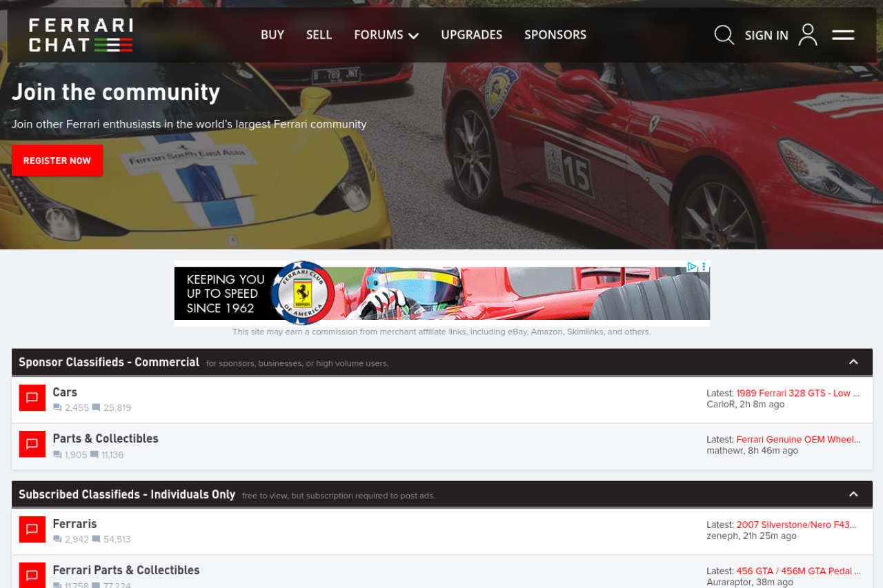The image size is (883, 588).
Task: Open latest post 1989 Ferrari 328 GTS
Action: pyautogui.click(x=797, y=393)
